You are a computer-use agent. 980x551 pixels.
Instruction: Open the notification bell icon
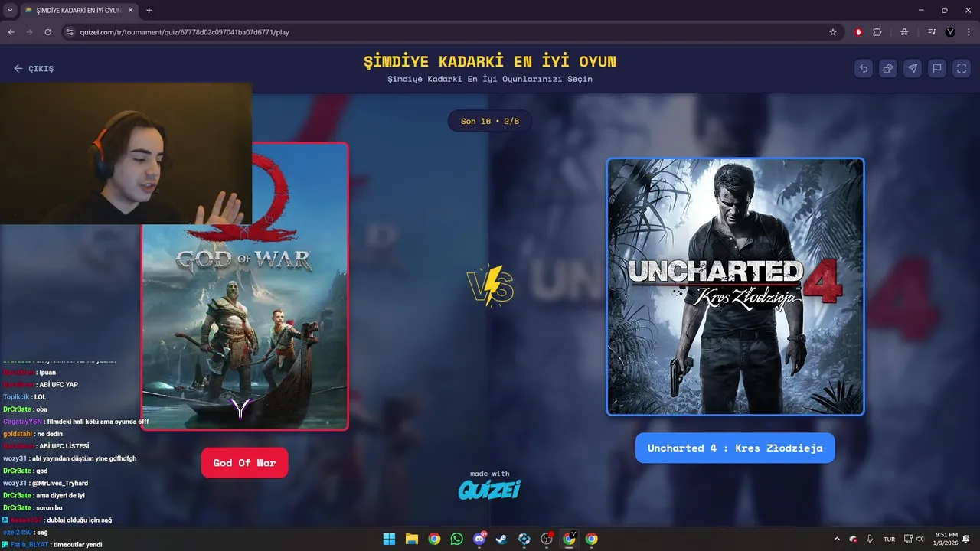[x=966, y=539]
